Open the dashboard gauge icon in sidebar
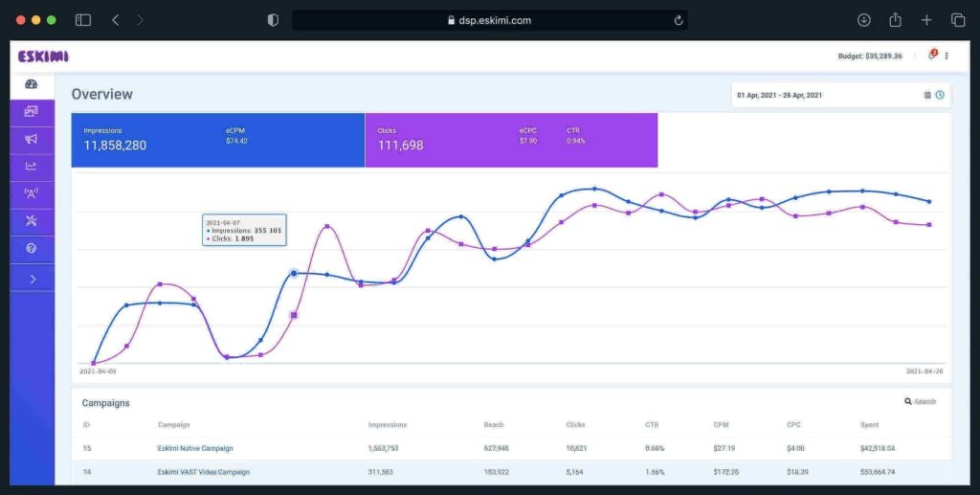The width and height of the screenshot is (980, 495). [x=31, y=84]
